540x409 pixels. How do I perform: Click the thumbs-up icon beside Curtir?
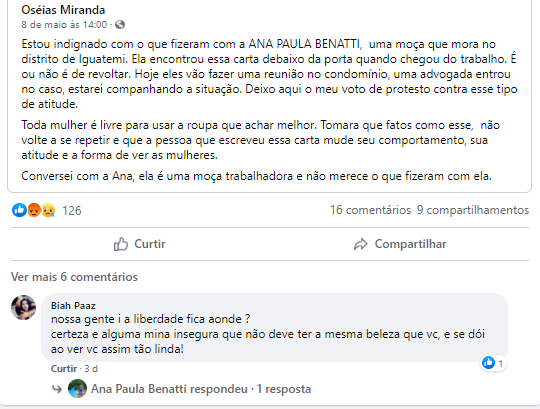(x=121, y=244)
